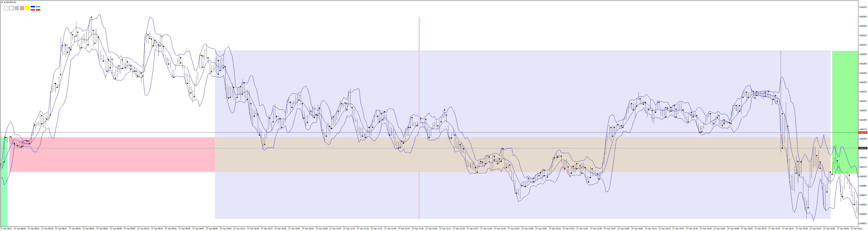The width and height of the screenshot is (868, 231).
Task: Click the 27 Apr 10:35 time label
Action: (280, 229)
